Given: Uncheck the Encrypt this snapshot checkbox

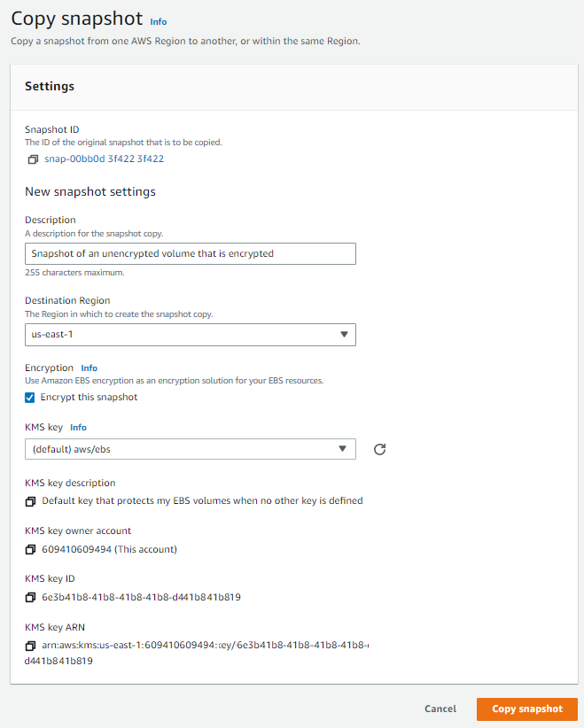Looking at the screenshot, I should pos(29,397).
